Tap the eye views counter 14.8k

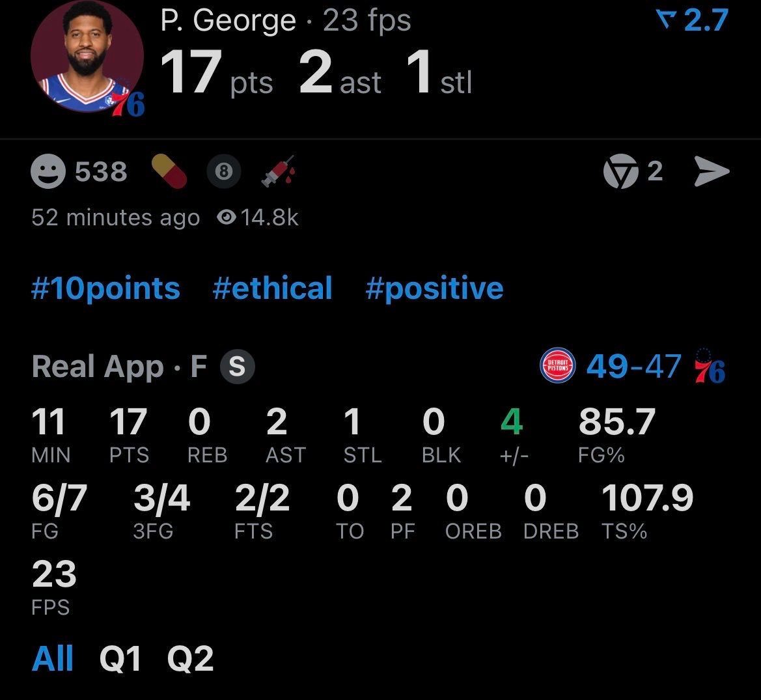point(258,217)
